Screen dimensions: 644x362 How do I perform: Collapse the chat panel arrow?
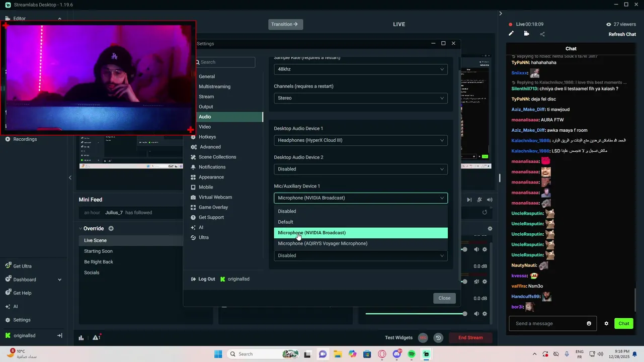[x=500, y=14]
